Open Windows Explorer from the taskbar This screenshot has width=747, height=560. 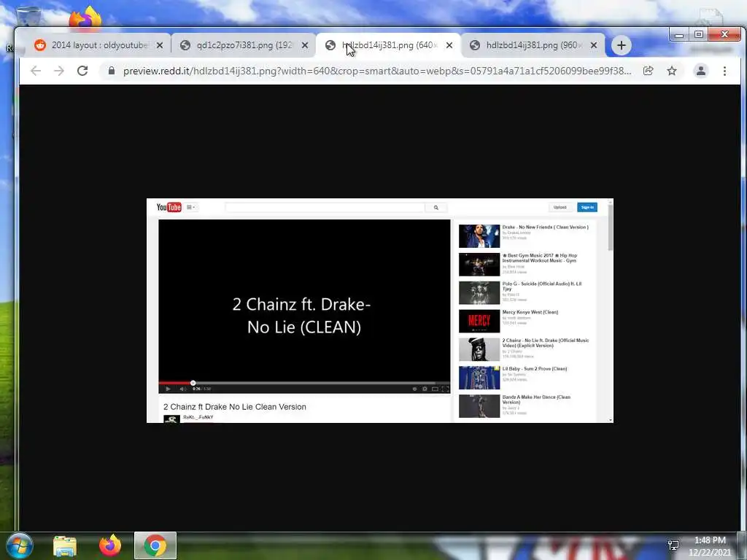(x=64, y=545)
